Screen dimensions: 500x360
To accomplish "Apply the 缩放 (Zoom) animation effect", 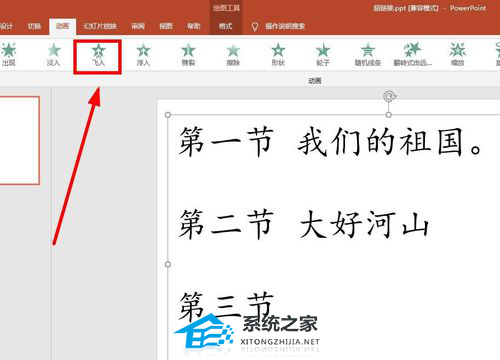I will (458, 55).
